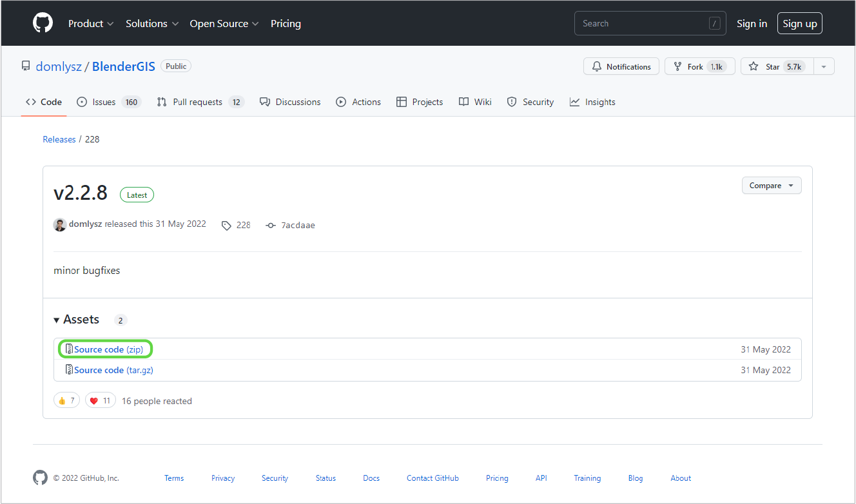Go to GitHub home via the Octocat logo
The image size is (856, 504).
coord(43,23)
